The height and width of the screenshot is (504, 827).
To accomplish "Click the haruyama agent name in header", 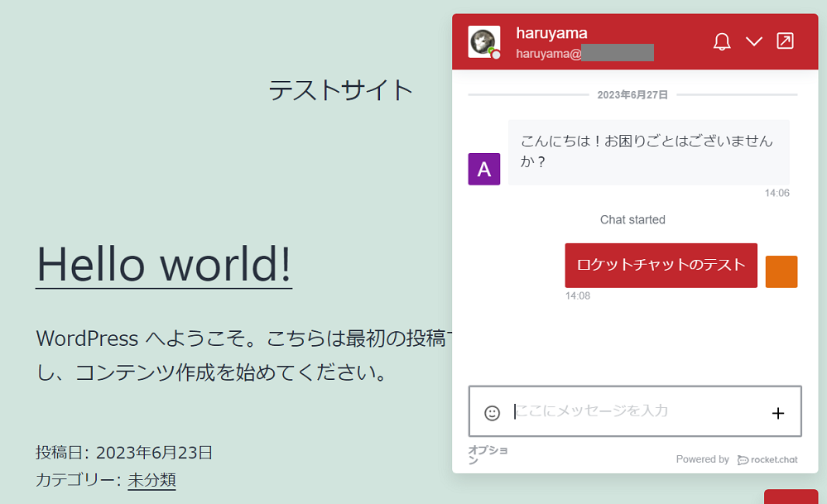I will [x=551, y=33].
